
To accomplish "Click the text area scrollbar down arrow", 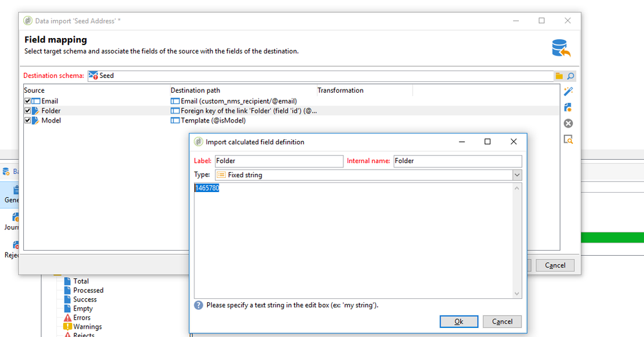I will pyautogui.click(x=517, y=294).
